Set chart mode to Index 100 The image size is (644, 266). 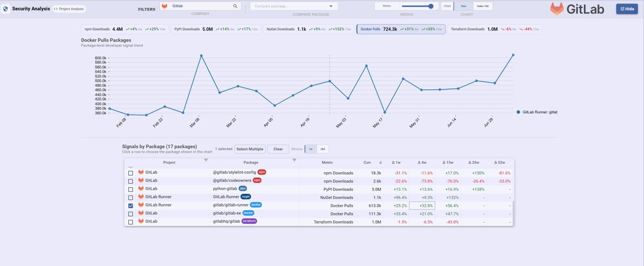(482, 6)
